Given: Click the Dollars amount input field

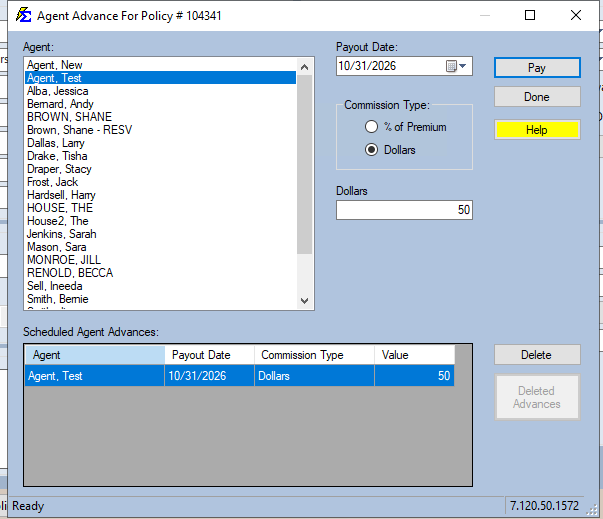Looking at the screenshot, I should [x=404, y=210].
